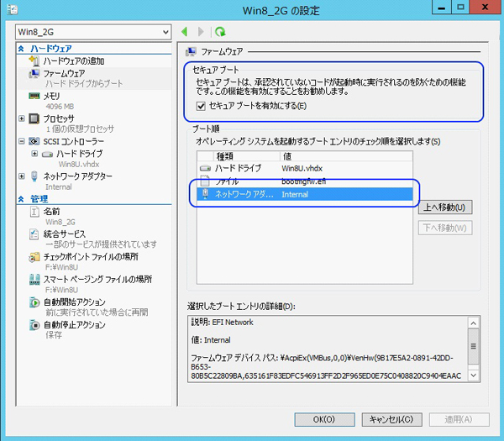Expand the ネットワーク アダプター tree node
This screenshot has width=504, height=441.
(x=22, y=176)
